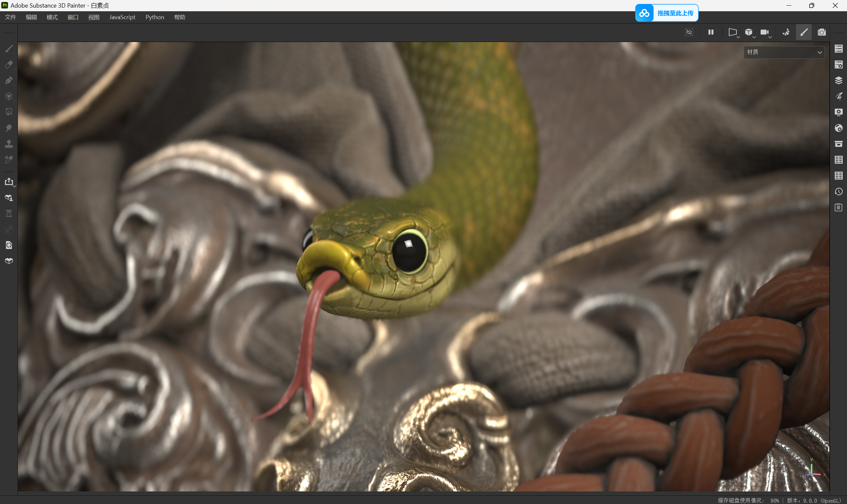Image resolution: width=847 pixels, height=504 pixels.
Task: Open the Display settings panel icon
Action: [x=838, y=112]
